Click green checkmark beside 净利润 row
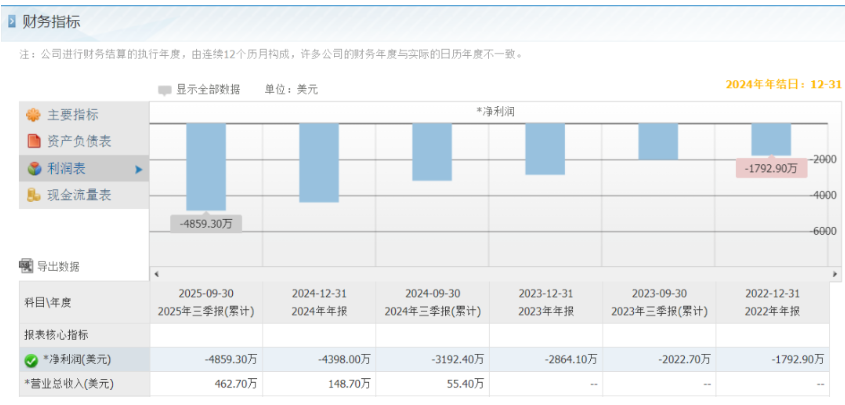 coord(31,359)
